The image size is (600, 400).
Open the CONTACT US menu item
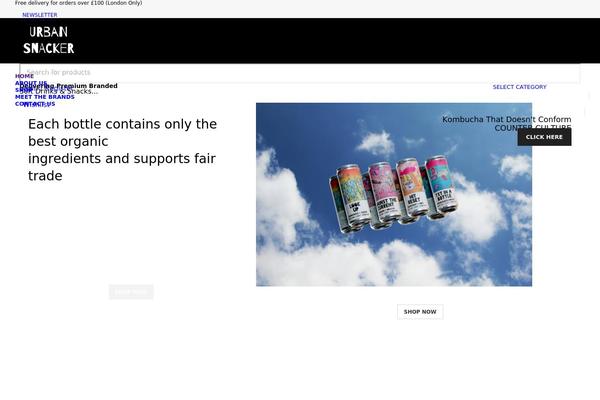point(35,104)
